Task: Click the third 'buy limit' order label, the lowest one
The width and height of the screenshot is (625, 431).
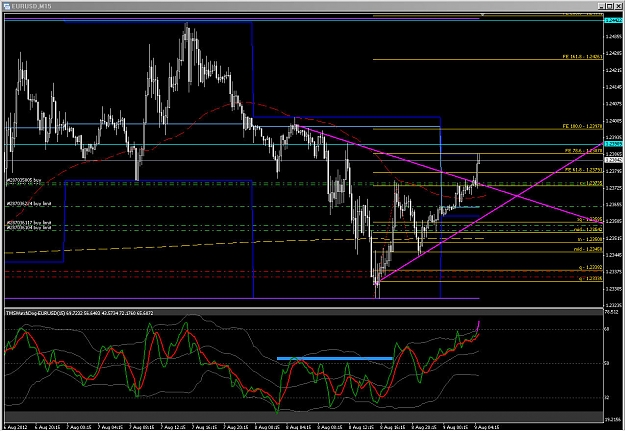Action: pos(29,227)
